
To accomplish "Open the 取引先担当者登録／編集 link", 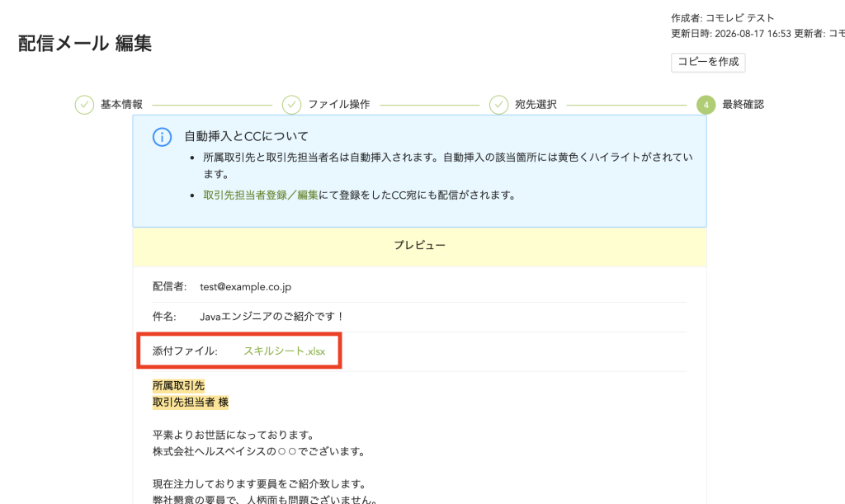I will pos(261,195).
